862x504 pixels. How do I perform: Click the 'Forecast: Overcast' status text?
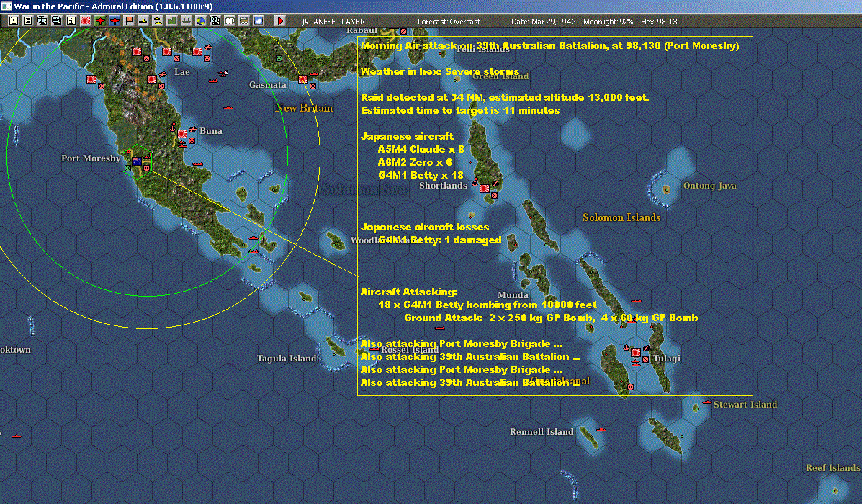click(x=449, y=22)
